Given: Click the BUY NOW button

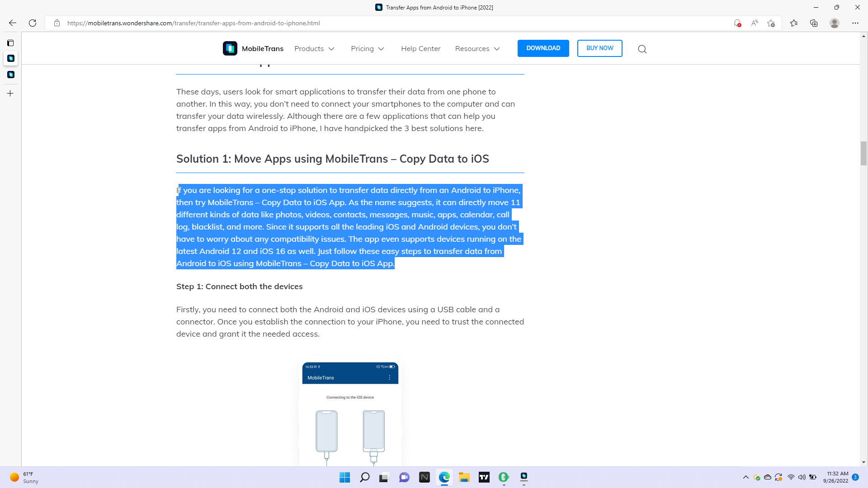Looking at the screenshot, I should click(599, 48).
